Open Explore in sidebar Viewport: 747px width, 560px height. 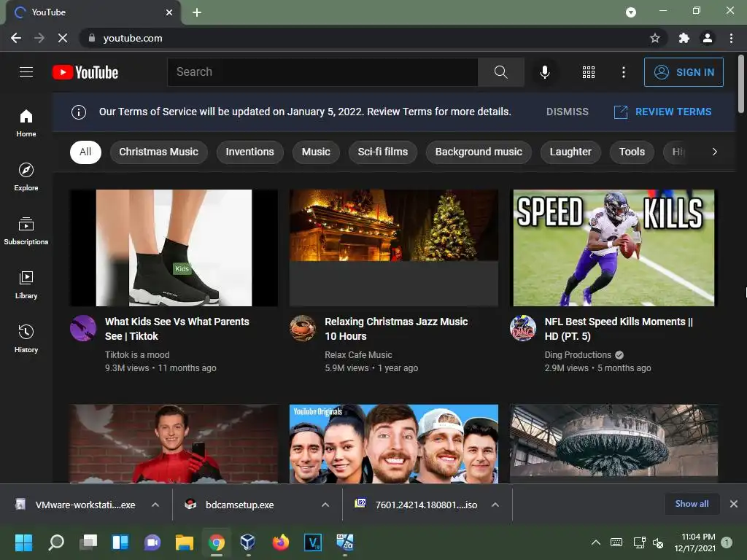pyautogui.click(x=26, y=176)
